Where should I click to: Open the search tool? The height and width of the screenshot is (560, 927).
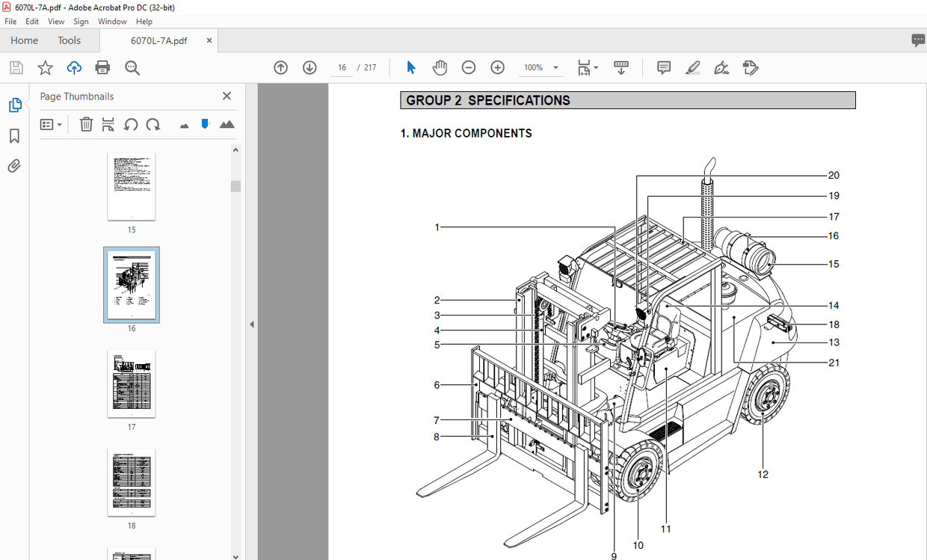click(x=132, y=67)
